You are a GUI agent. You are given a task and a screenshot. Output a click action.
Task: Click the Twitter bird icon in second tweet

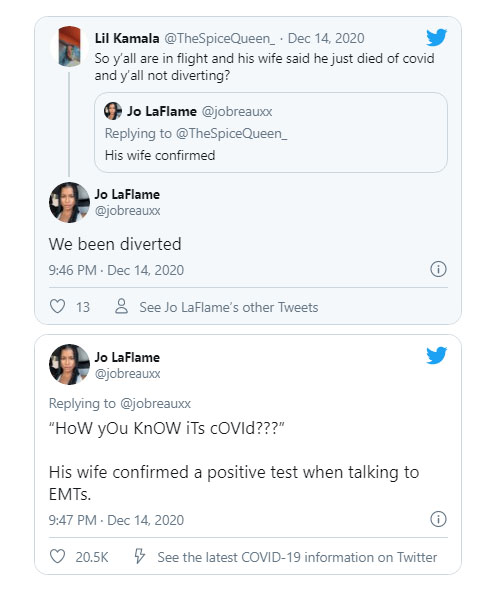[436, 355]
